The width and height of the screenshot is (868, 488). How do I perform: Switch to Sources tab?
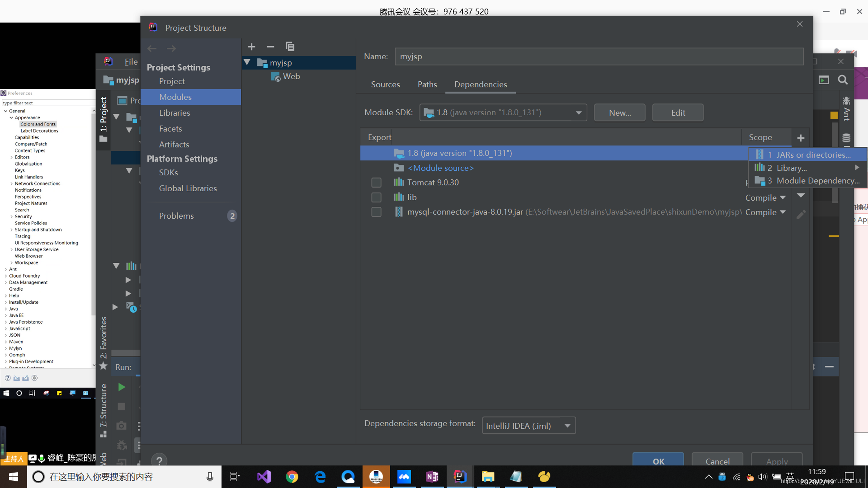[x=385, y=84]
